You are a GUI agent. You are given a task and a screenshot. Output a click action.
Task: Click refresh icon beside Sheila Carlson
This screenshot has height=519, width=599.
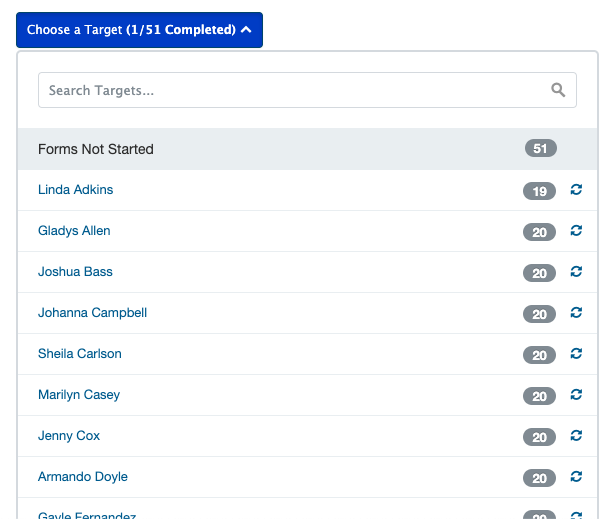pos(576,354)
